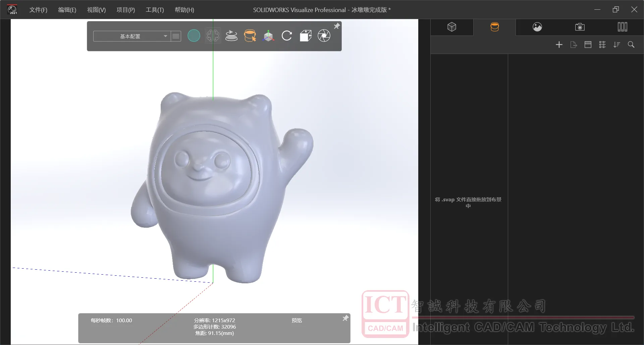Image resolution: width=644 pixels, height=345 pixels.
Task: Switch to grid thumbnail view icon
Action: [602, 45]
